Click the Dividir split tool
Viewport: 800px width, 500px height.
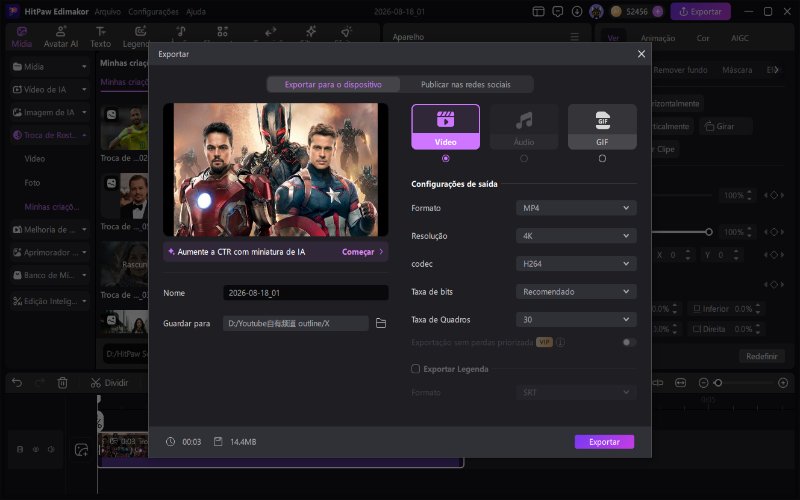click(x=109, y=383)
